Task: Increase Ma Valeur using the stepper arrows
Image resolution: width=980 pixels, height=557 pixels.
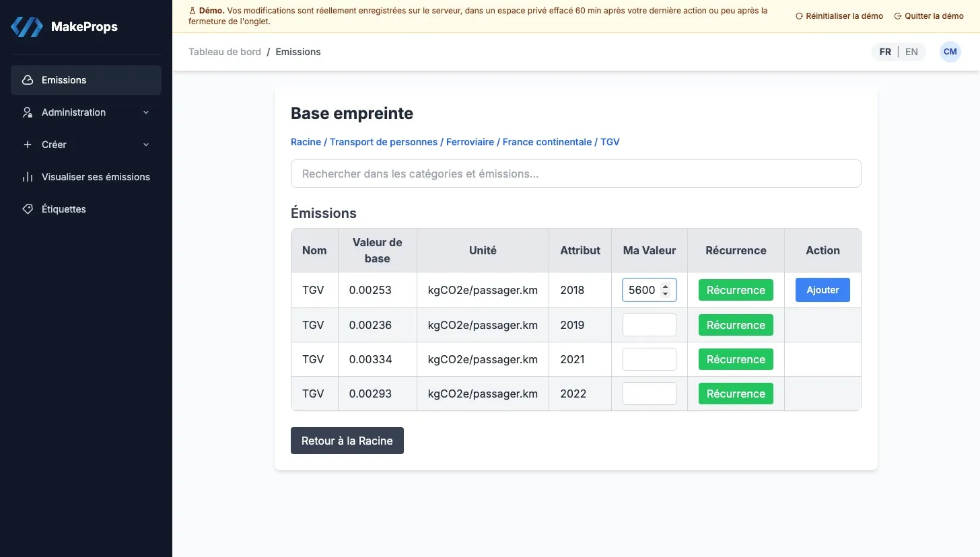Action: [666, 287]
